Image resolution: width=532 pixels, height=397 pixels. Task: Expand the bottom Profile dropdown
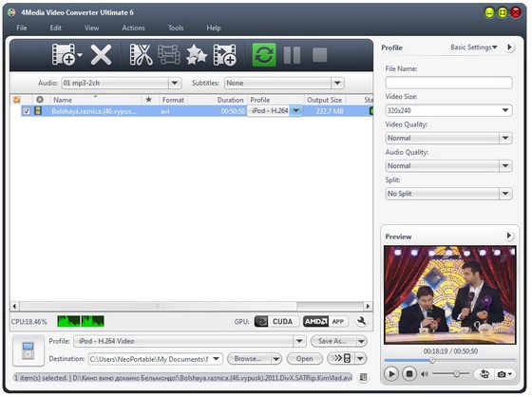[299, 341]
